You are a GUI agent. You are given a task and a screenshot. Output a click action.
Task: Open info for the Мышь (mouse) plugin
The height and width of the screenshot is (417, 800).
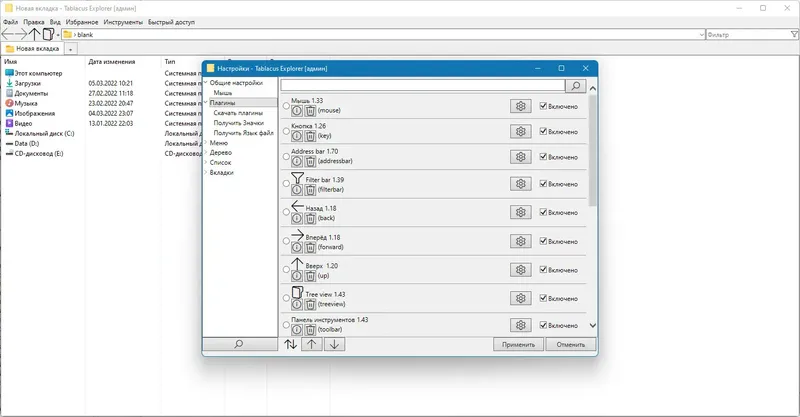pyautogui.click(x=297, y=110)
